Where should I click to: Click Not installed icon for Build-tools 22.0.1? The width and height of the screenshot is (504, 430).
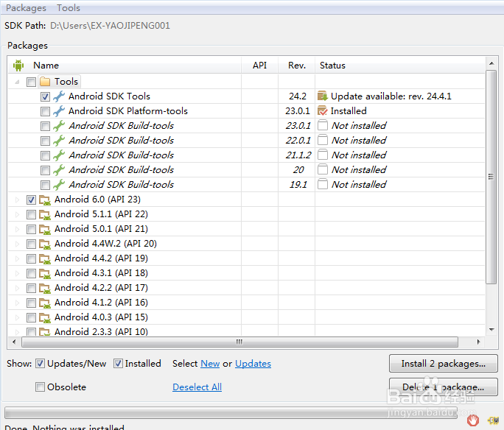coord(323,140)
